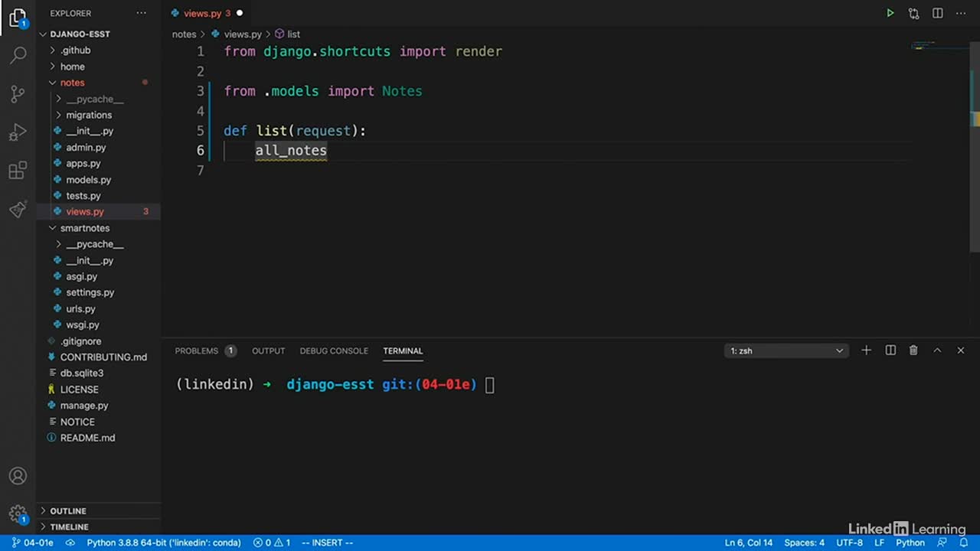Open the Explorer view in activity bar
This screenshot has width=980, height=551.
[18, 18]
